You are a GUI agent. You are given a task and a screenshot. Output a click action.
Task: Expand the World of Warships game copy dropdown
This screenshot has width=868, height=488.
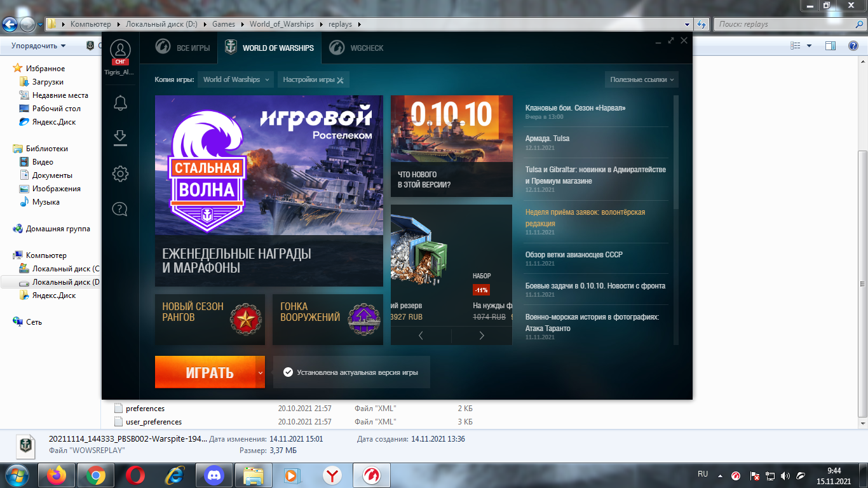[x=235, y=79]
